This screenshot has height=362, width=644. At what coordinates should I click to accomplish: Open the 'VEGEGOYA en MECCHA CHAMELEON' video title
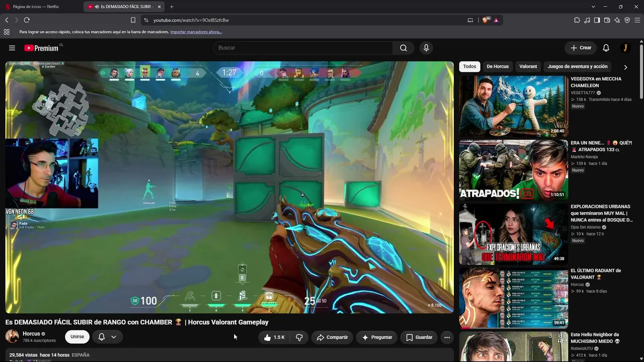596,82
